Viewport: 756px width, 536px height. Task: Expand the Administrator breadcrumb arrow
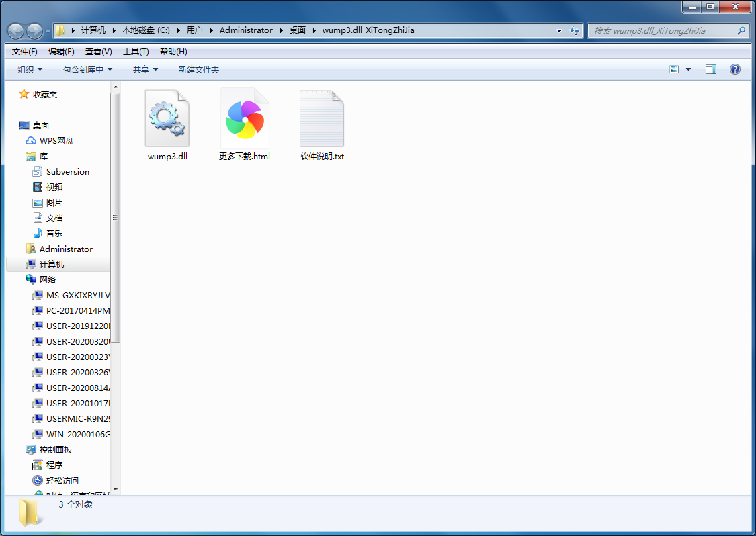point(281,30)
